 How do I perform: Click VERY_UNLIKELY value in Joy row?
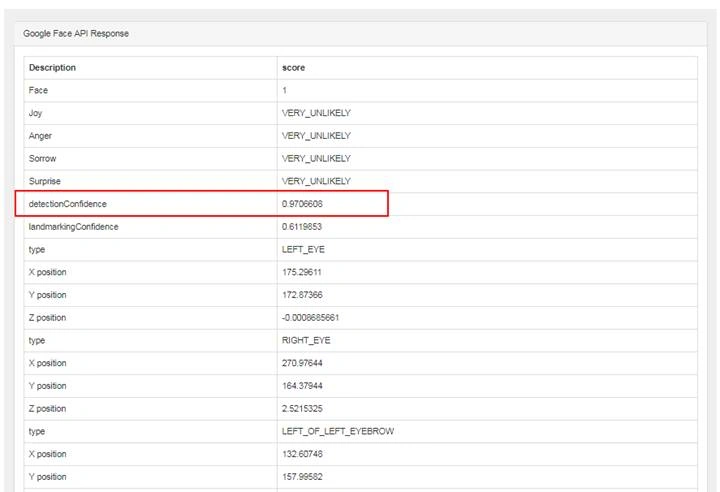[x=316, y=113]
